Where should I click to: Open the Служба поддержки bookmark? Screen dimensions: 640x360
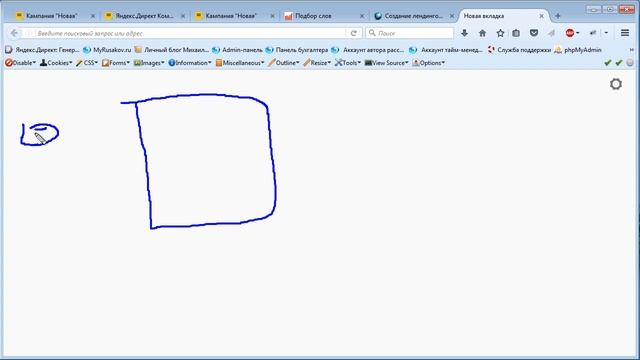click(x=519, y=50)
